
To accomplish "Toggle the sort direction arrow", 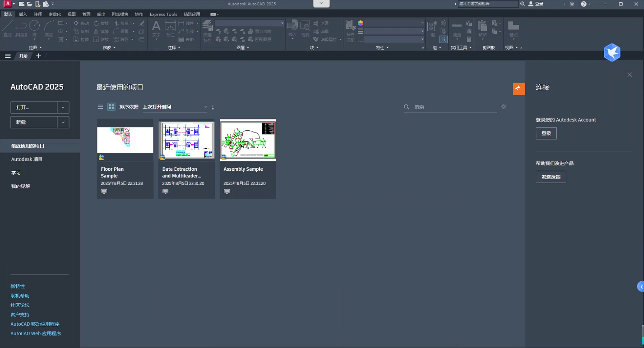I will coord(213,107).
